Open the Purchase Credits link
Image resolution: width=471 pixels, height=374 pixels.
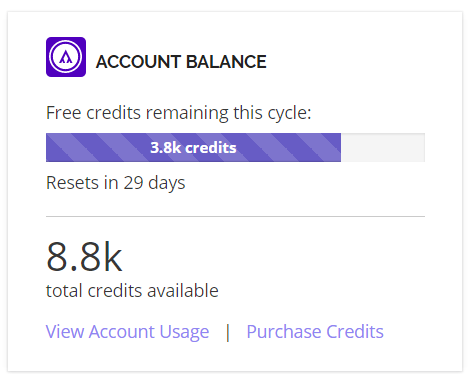tap(315, 332)
